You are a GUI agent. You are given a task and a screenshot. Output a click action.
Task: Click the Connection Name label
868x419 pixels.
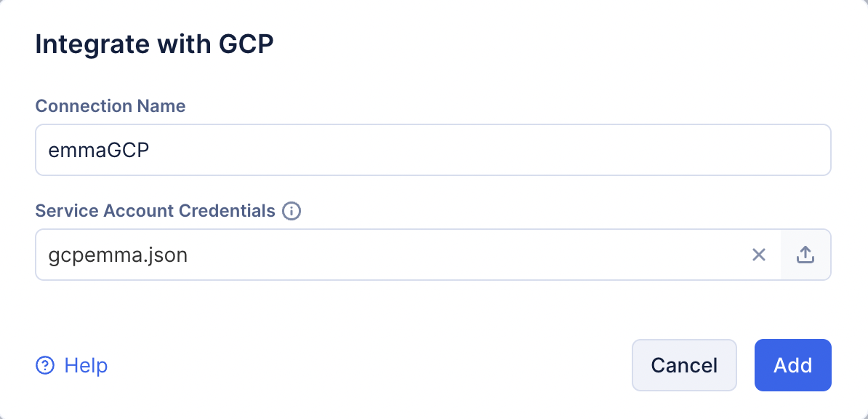coord(110,106)
